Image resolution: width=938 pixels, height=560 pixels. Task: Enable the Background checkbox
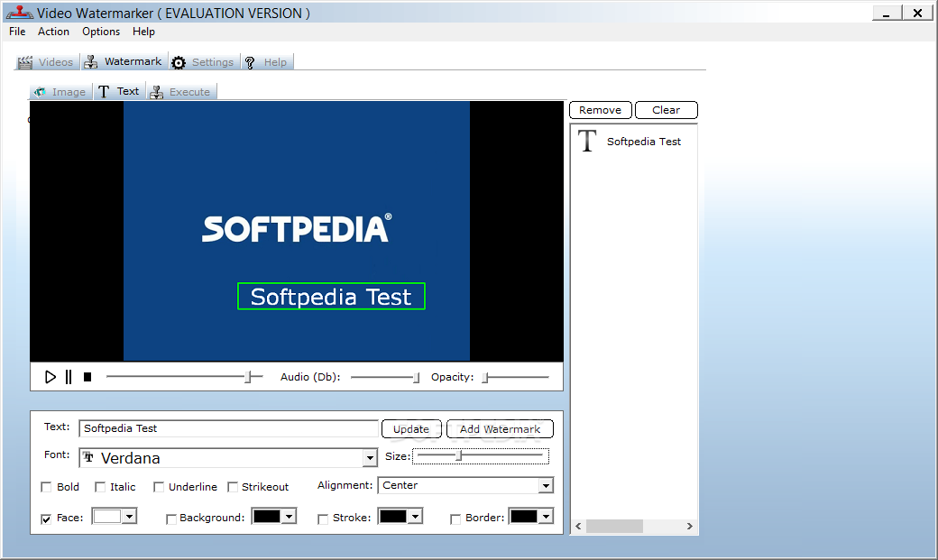tap(171, 519)
